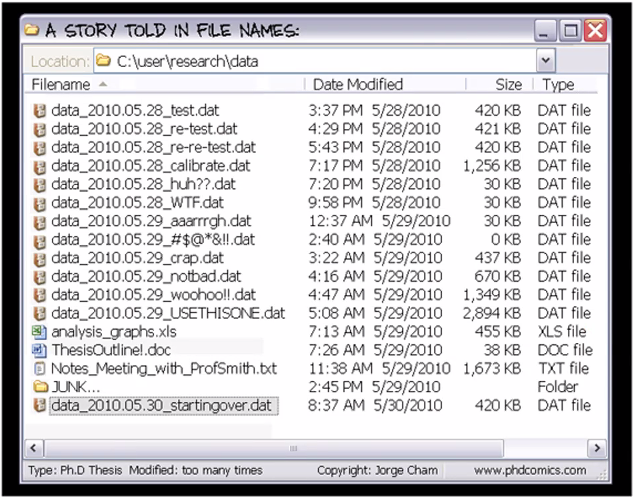The image size is (633, 497).
Task: Click the 2,894 KB size value
Action: tap(492, 314)
